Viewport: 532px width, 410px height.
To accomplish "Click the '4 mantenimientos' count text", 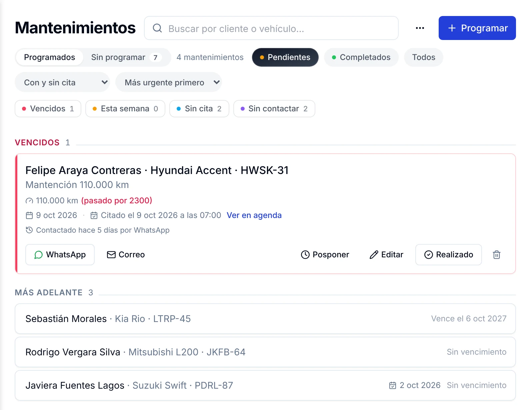I will click(210, 57).
